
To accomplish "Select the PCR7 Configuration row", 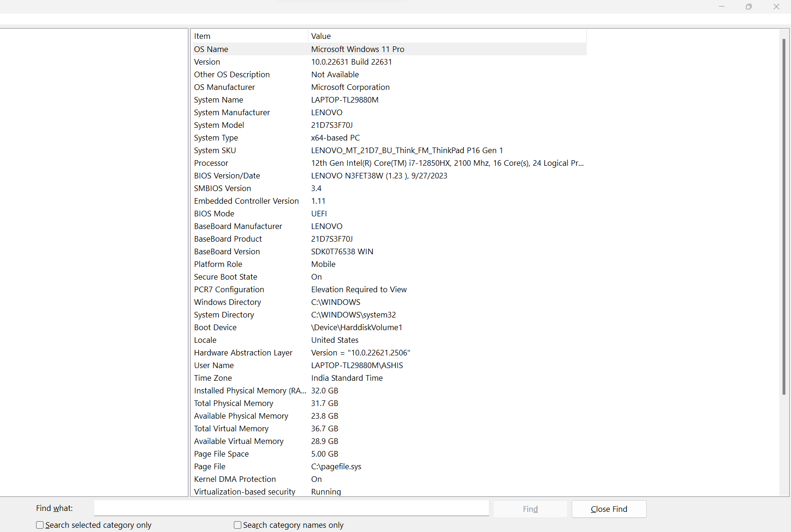I will pyautogui.click(x=389, y=289).
